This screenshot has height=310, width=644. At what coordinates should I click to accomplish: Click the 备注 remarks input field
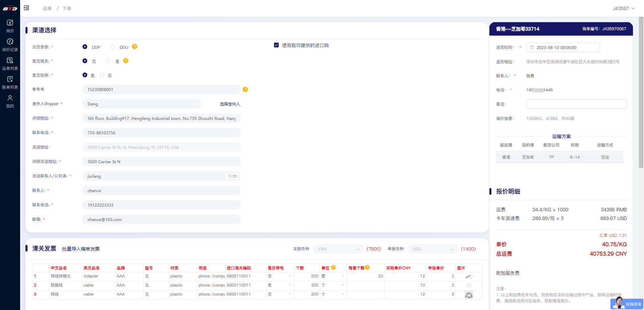tap(576, 104)
